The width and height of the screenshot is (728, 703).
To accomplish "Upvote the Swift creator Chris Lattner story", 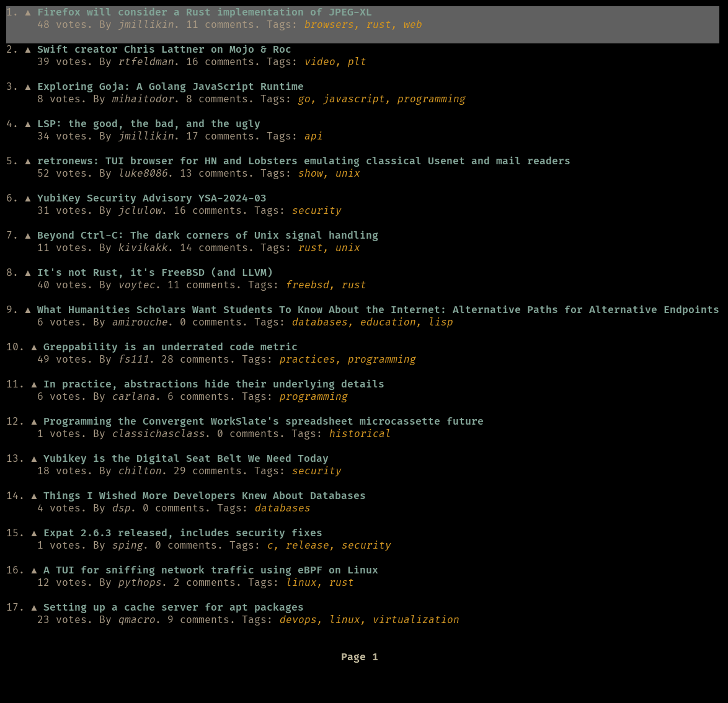I will coord(28,50).
